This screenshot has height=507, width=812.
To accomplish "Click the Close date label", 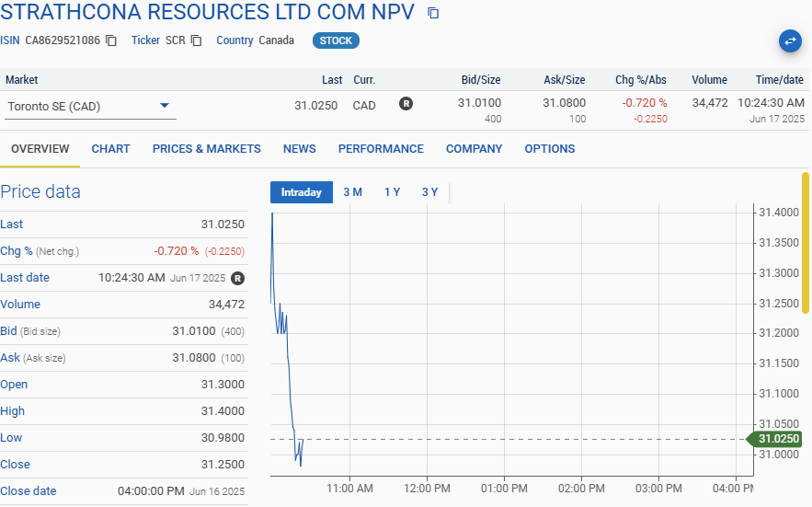I will point(28,491).
